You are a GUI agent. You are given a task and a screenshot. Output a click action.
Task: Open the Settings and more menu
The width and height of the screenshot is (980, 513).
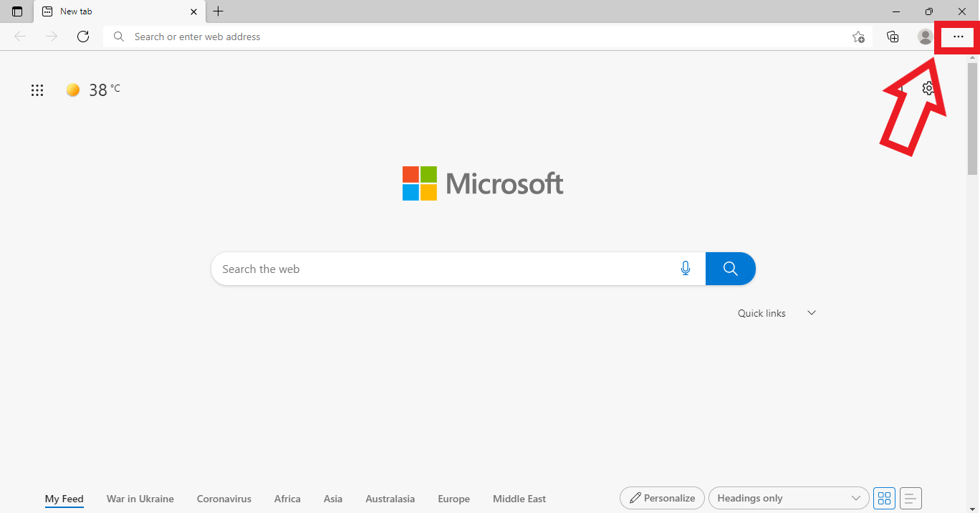(958, 37)
